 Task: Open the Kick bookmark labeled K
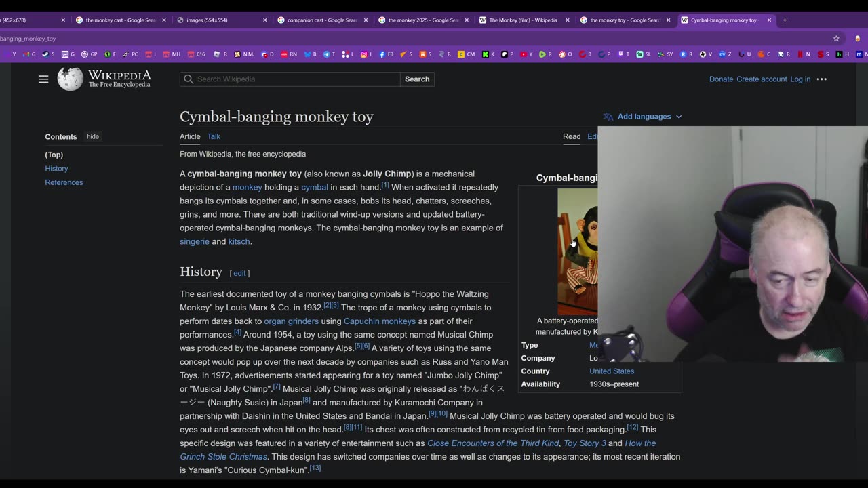point(488,54)
